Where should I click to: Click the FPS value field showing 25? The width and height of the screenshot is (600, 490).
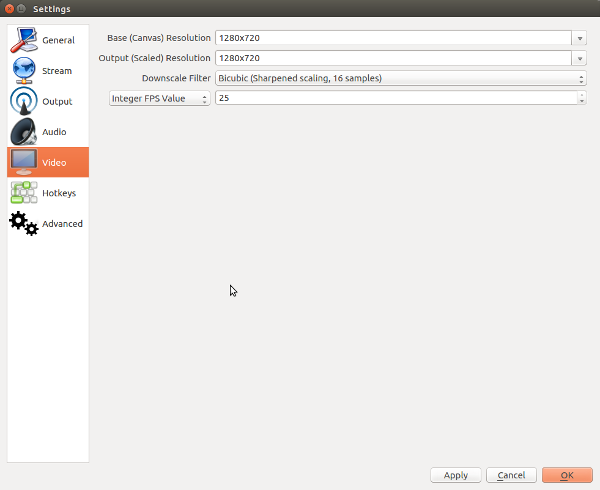[x=392, y=98]
